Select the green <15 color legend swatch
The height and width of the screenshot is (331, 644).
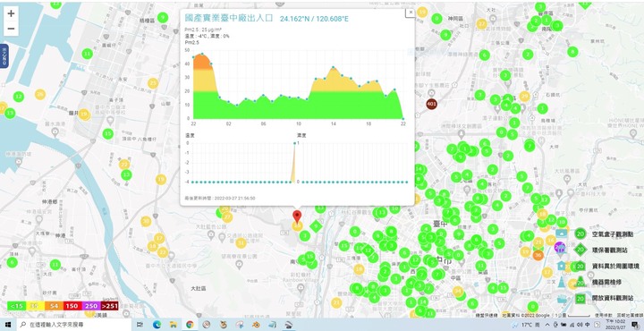click(x=17, y=306)
